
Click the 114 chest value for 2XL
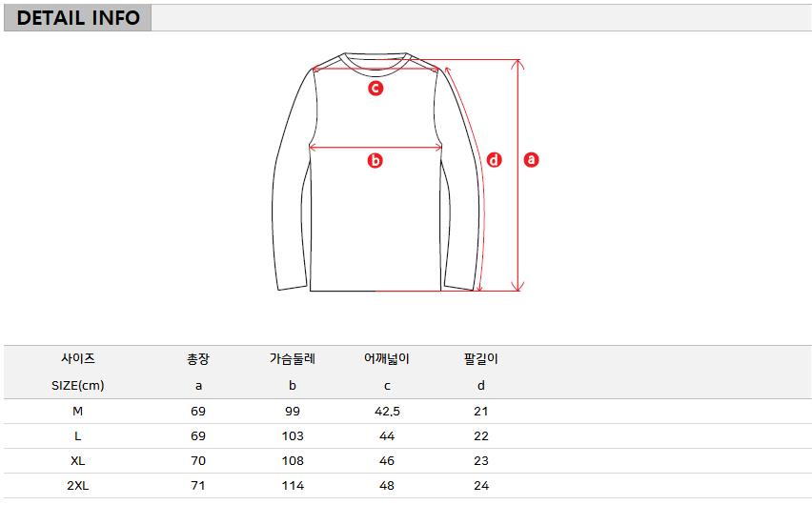[293, 486]
